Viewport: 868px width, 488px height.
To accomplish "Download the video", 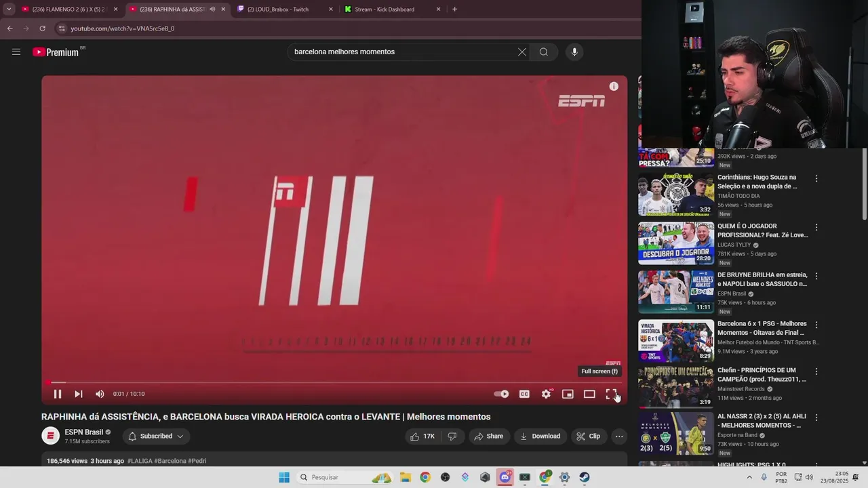I will click(540, 436).
